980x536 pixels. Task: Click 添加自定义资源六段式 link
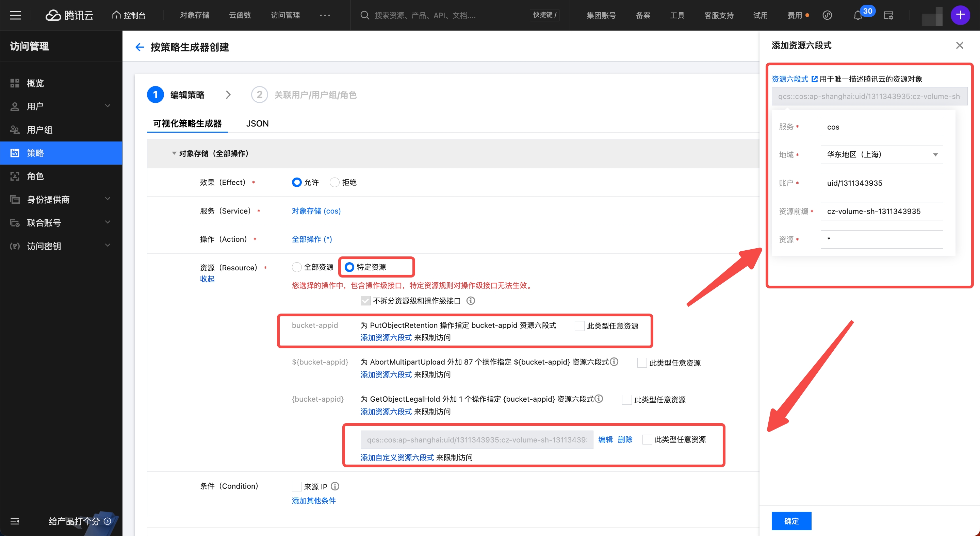coord(397,457)
